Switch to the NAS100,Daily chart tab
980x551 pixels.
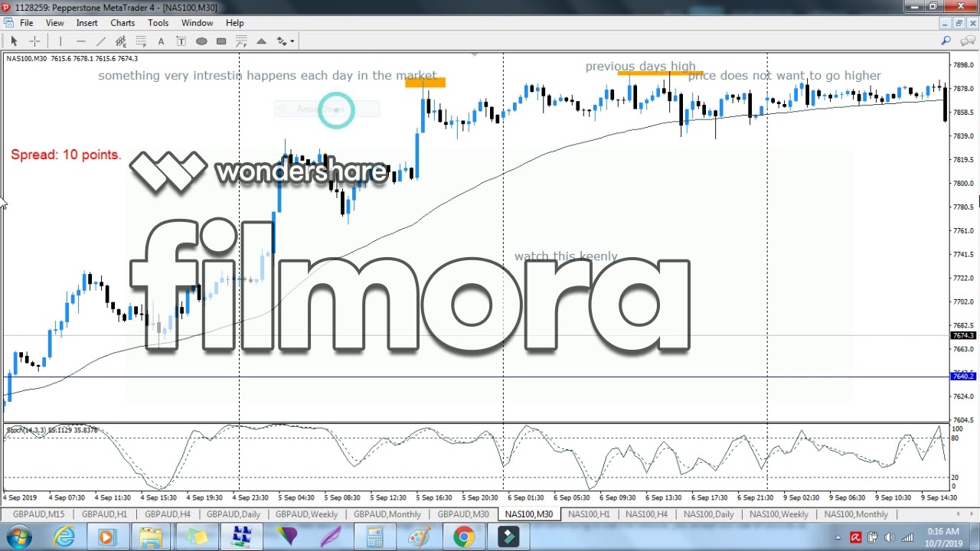point(708,514)
